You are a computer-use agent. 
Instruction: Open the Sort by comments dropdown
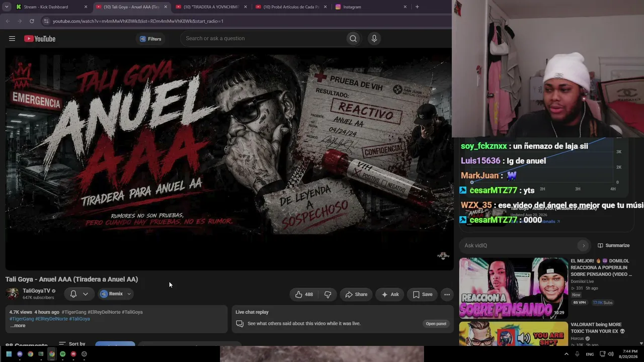(x=72, y=344)
